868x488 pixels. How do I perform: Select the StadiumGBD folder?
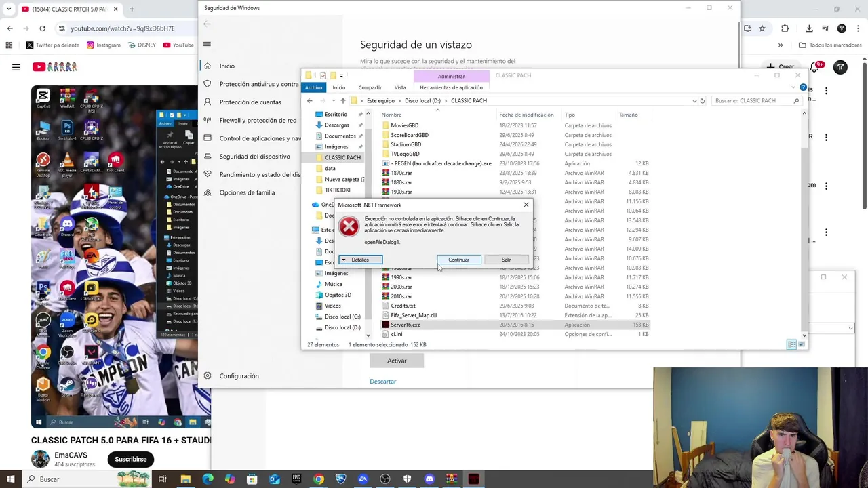[406, 144]
